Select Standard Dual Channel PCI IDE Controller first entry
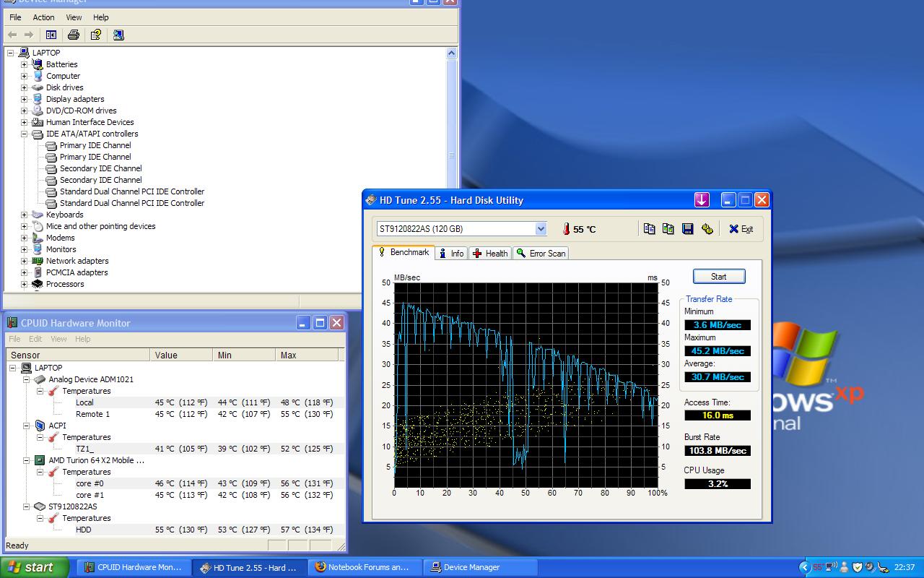 132,191
